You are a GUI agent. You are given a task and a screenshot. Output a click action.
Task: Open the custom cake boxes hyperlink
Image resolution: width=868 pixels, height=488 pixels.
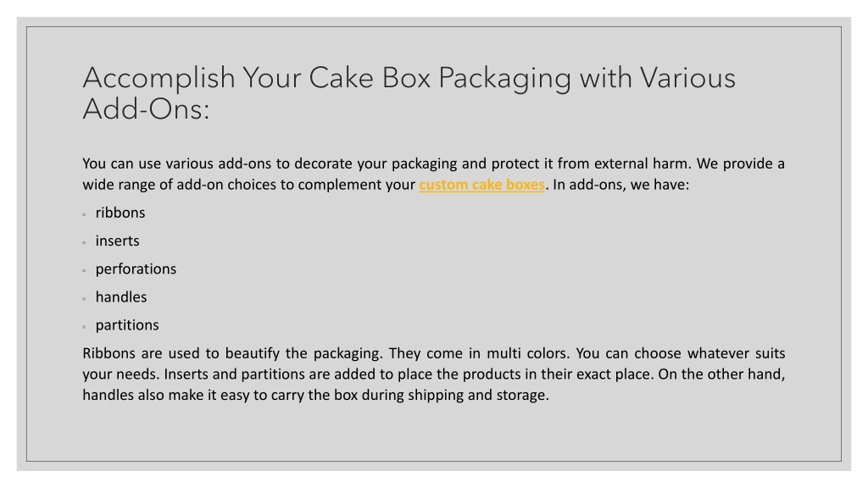(481, 185)
